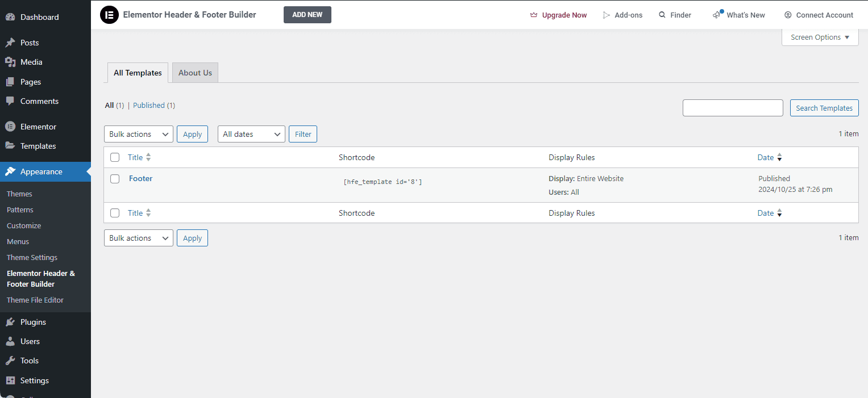Click the search templates text field
The width and height of the screenshot is (868, 398).
coord(733,108)
